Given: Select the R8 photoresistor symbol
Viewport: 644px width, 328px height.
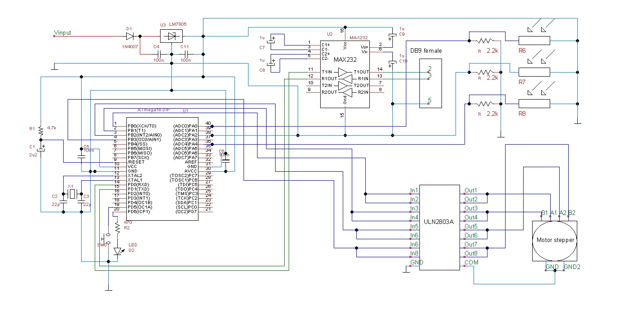Looking at the screenshot, I should 534,103.
